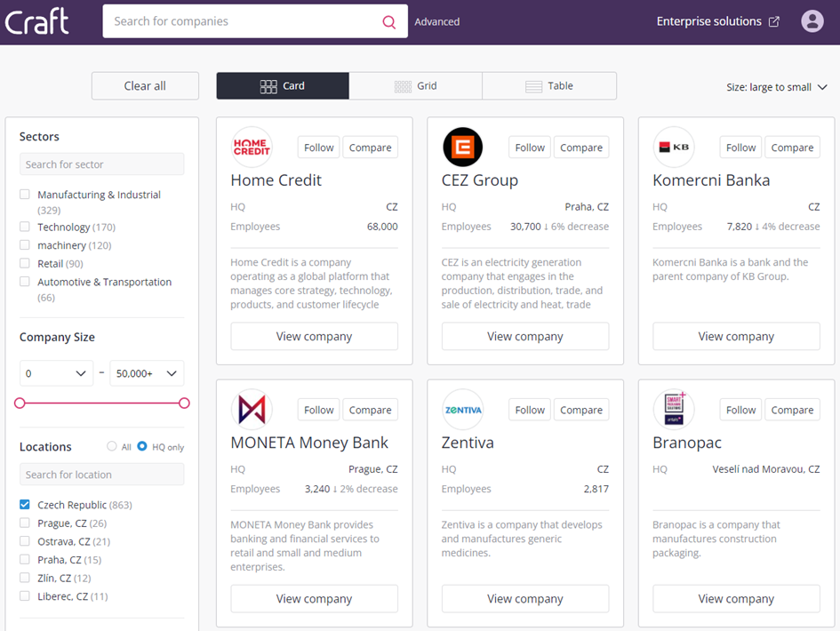
Task: Switch to Card view
Action: (x=283, y=85)
